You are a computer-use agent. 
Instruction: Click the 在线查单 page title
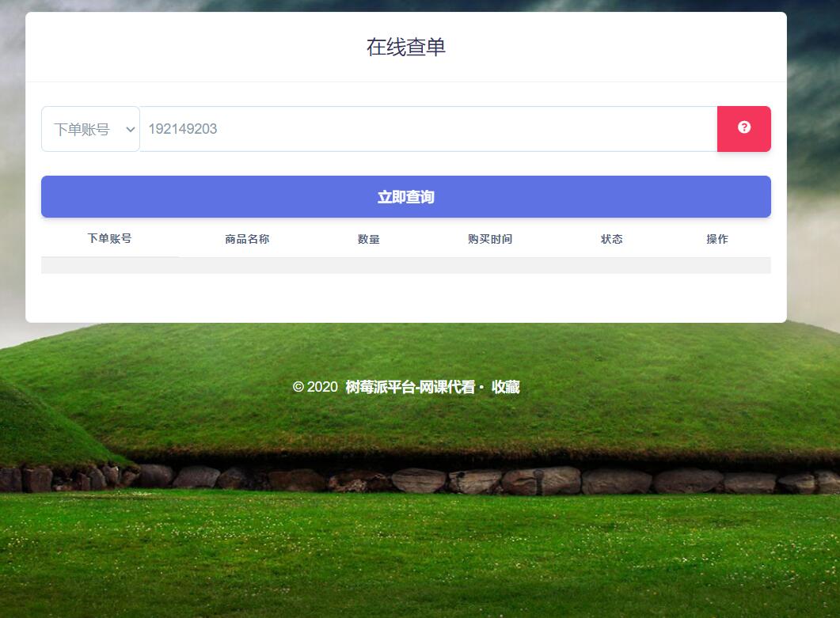(405, 47)
